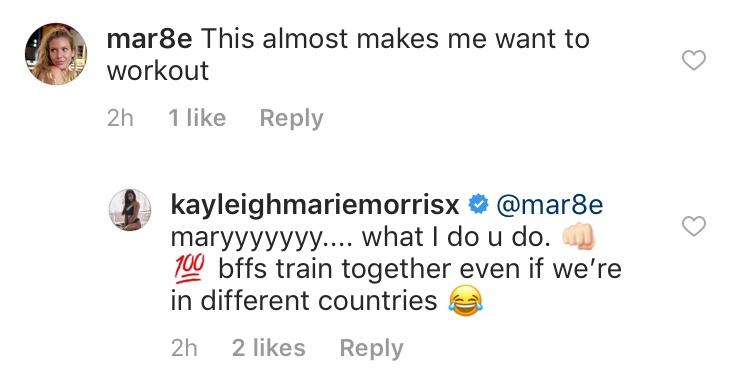The width and height of the screenshot is (750, 380).
Task: Like mar8e's comment with the heart icon
Action: (694, 60)
